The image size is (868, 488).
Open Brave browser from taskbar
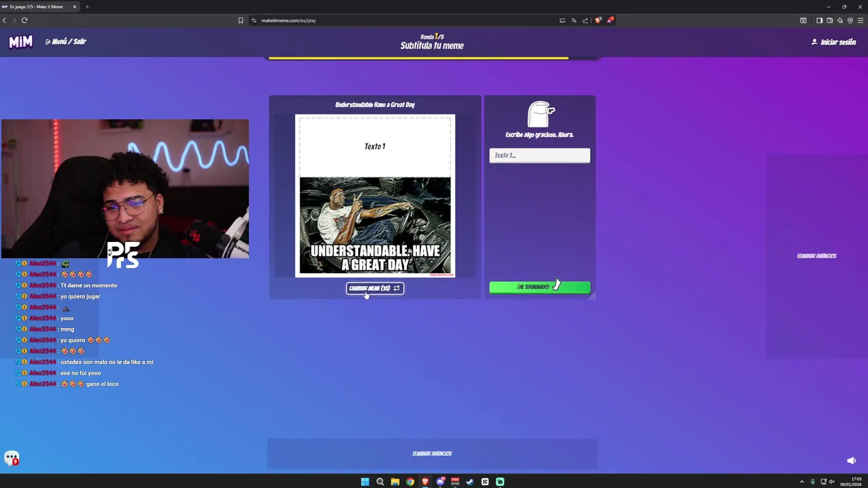point(425,482)
